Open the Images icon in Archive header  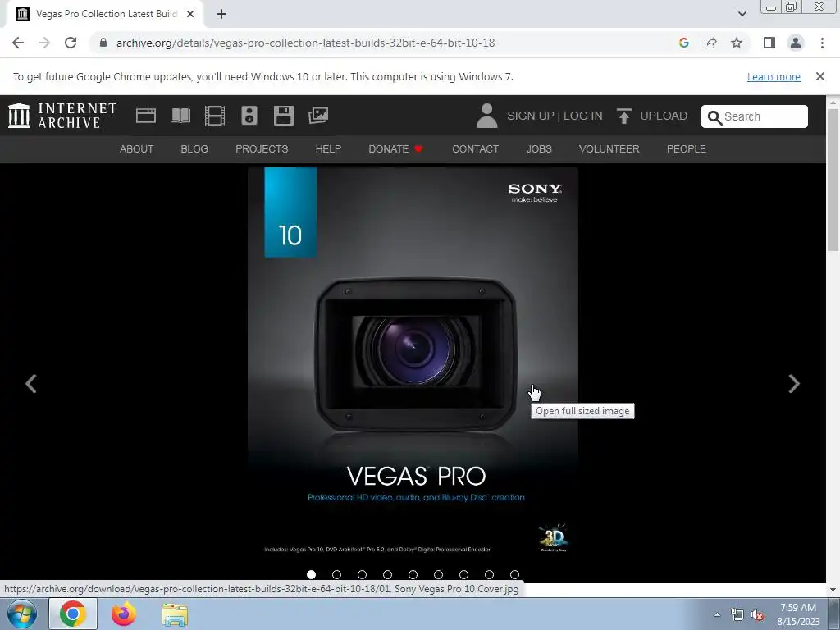click(318, 116)
